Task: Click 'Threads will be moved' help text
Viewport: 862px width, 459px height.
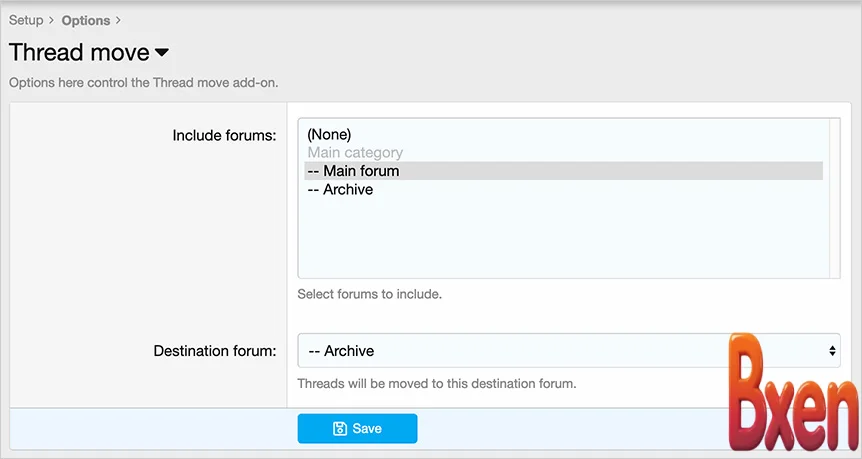Action: coord(436,383)
